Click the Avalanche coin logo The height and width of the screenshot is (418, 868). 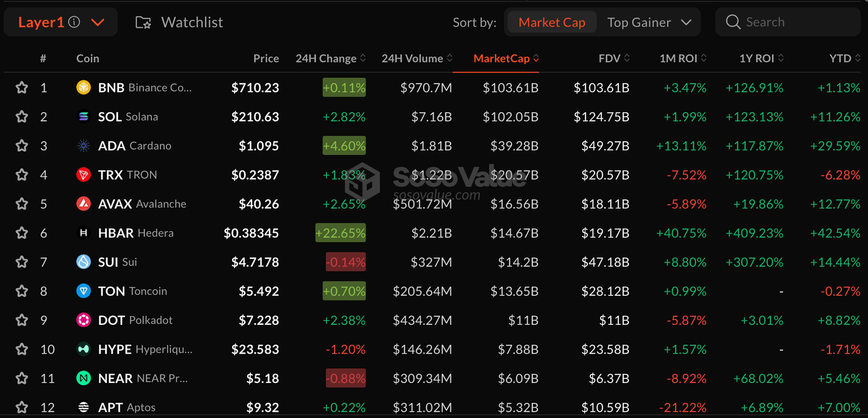[84, 204]
